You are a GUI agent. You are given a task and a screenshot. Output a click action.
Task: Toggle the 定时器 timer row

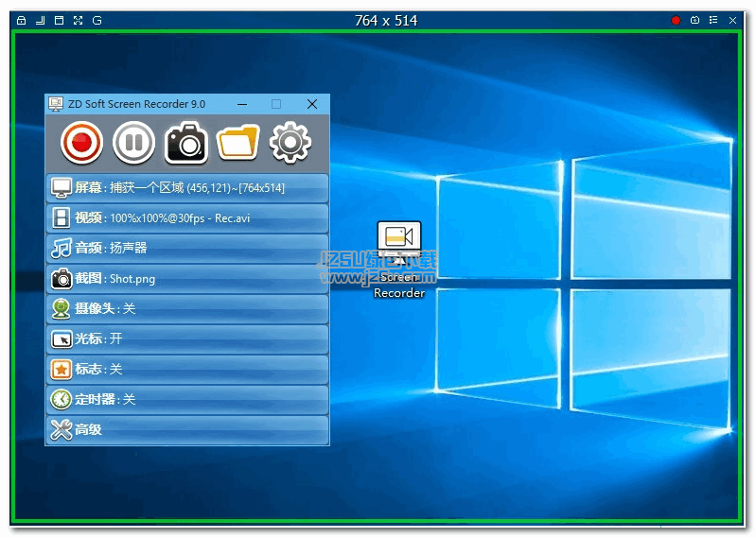click(187, 400)
